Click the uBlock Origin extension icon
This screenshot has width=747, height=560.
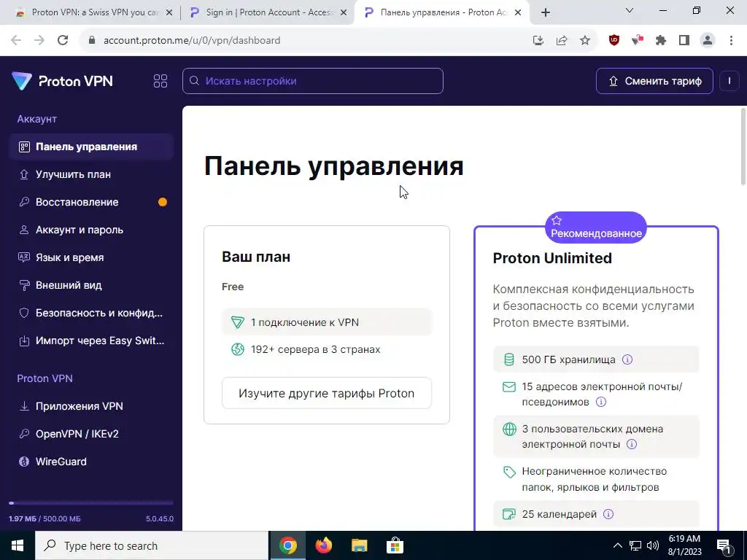click(614, 41)
